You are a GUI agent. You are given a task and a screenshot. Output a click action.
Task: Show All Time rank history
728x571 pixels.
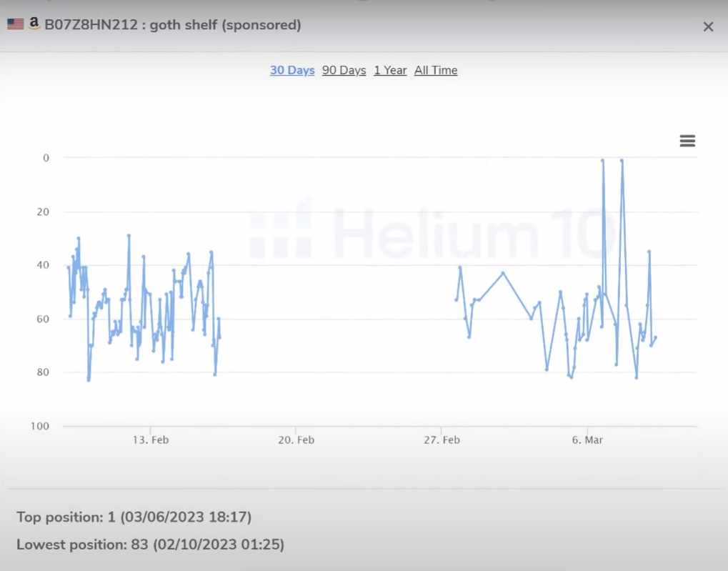coord(436,70)
